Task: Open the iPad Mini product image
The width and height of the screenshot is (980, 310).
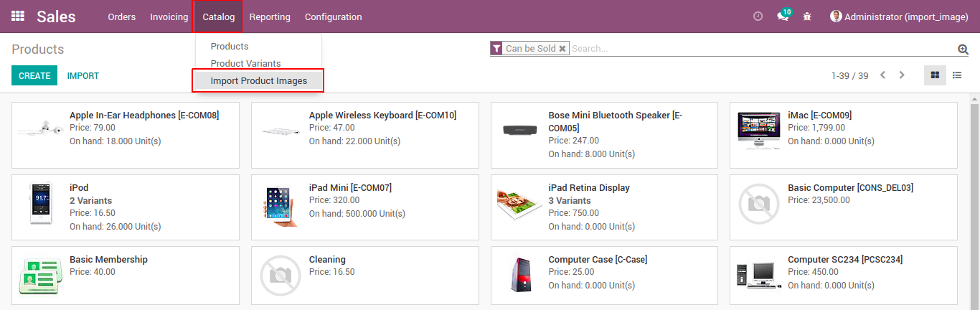Action: point(281,207)
